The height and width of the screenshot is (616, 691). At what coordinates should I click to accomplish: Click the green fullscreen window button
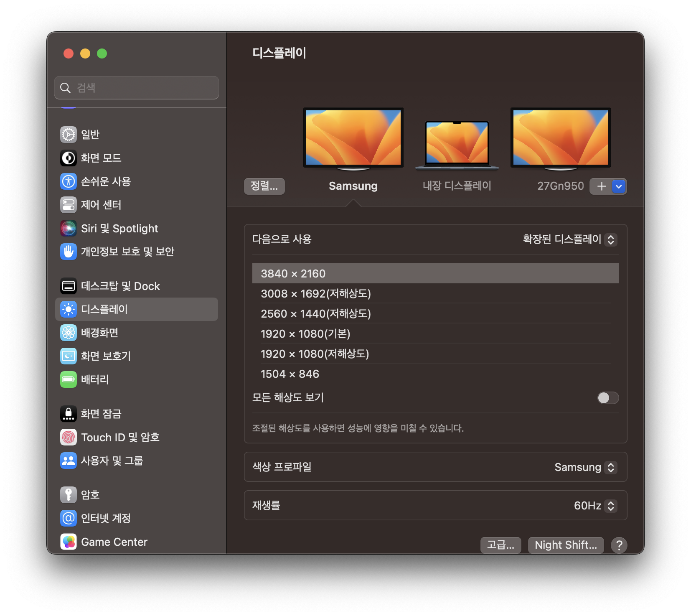click(x=102, y=53)
